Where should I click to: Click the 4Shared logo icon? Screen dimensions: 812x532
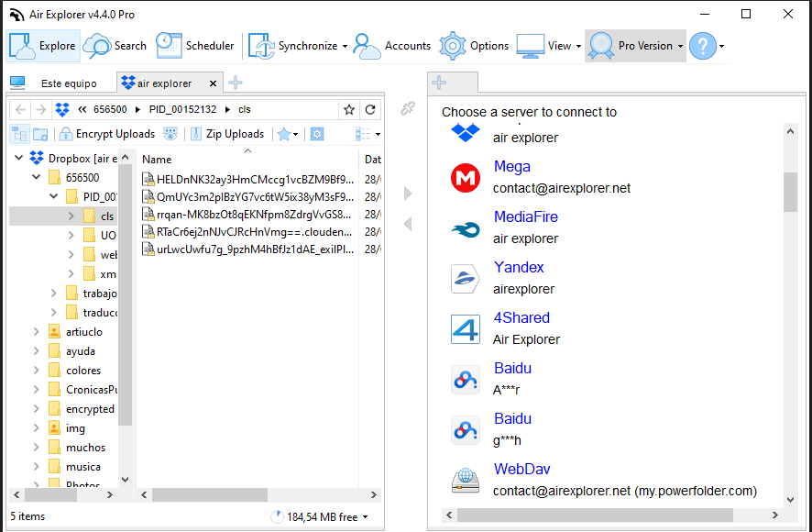coord(465,328)
